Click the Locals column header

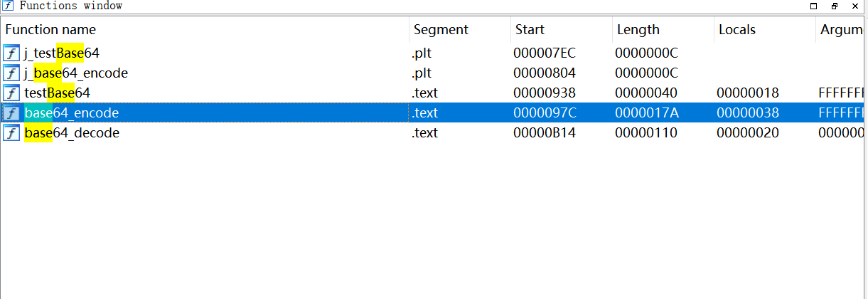click(736, 30)
